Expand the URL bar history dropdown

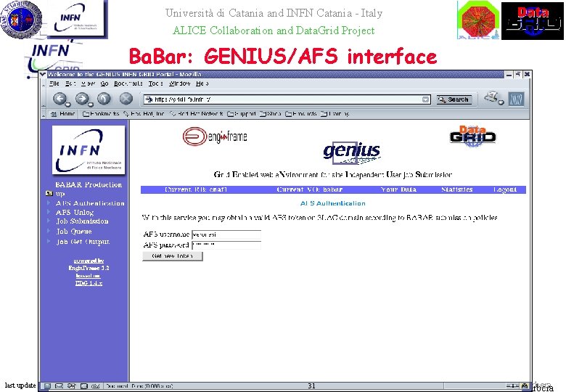tap(426, 99)
